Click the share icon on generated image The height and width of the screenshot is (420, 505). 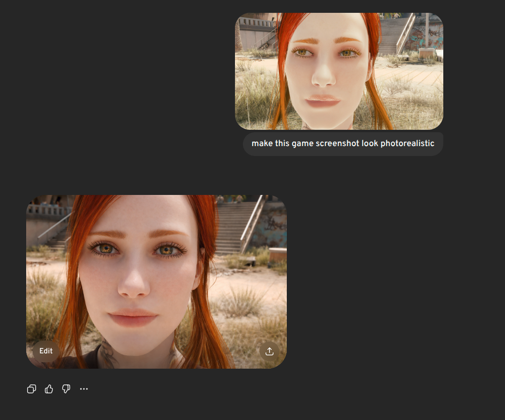pyautogui.click(x=270, y=351)
